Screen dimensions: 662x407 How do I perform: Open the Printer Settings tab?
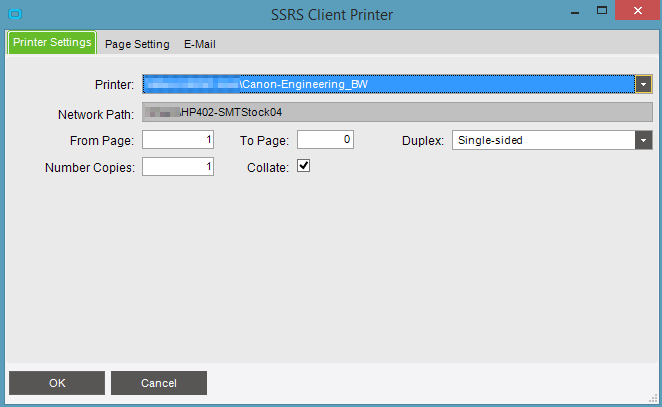(52, 43)
